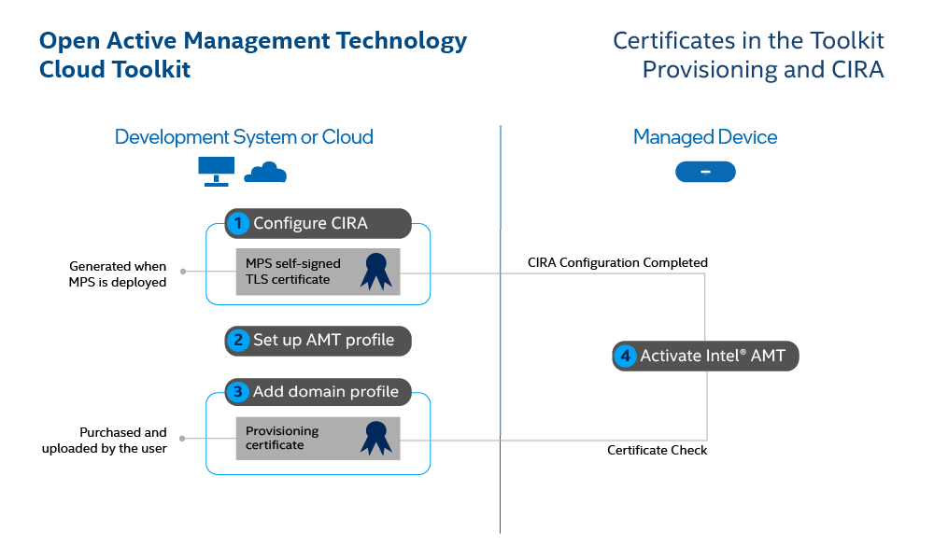Click the Provisioning certificate ribbon icon
The width and height of the screenshot is (934, 560).
click(377, 437)
